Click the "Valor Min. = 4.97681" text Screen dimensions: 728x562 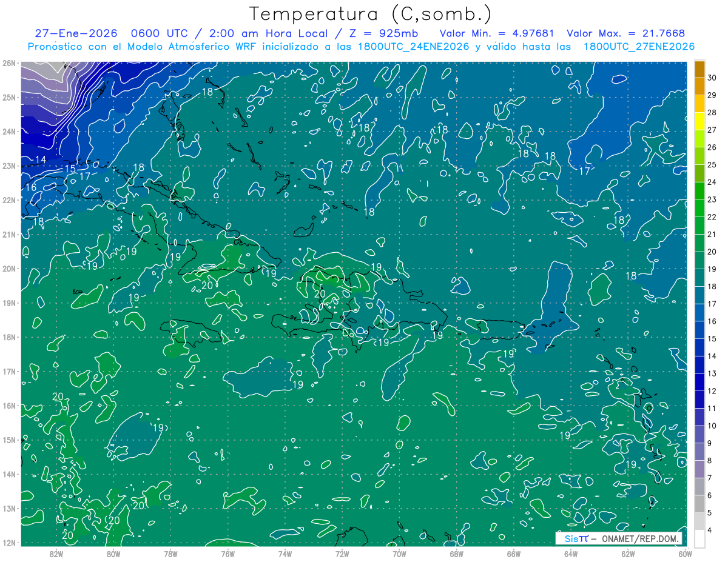(496, 33)
